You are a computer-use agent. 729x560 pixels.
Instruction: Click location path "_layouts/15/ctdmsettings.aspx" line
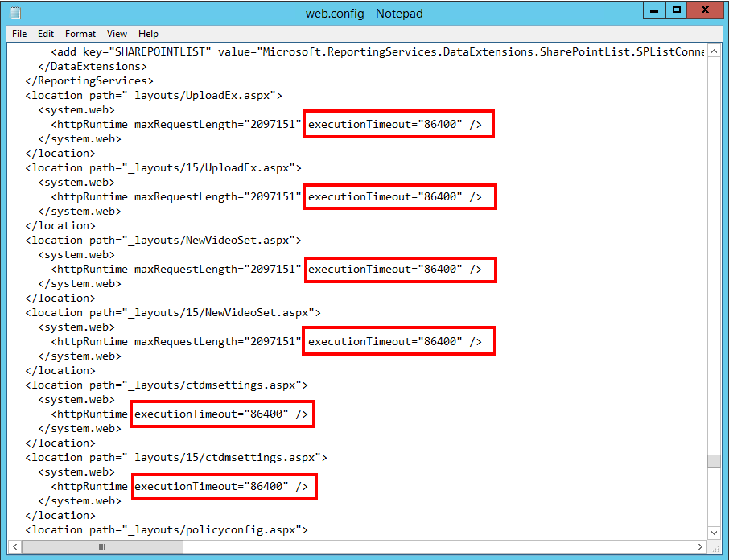pyautogui.click(x=176, y=458)
